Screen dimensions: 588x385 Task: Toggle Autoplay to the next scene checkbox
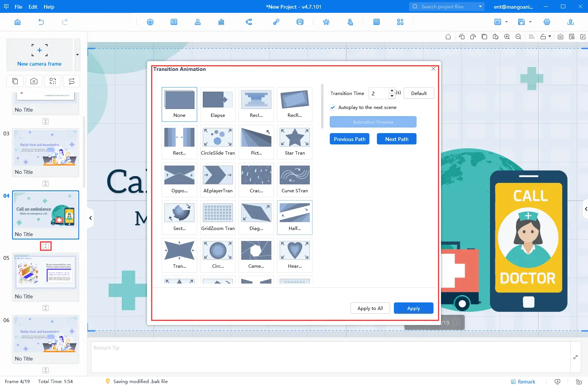click(x=333, y=107)
